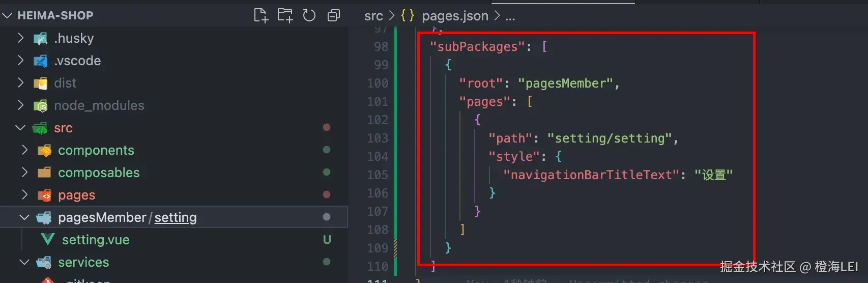Screen dimensions: 868x283
Task: Click the .vscode folder icon
Action: point(40,61)
